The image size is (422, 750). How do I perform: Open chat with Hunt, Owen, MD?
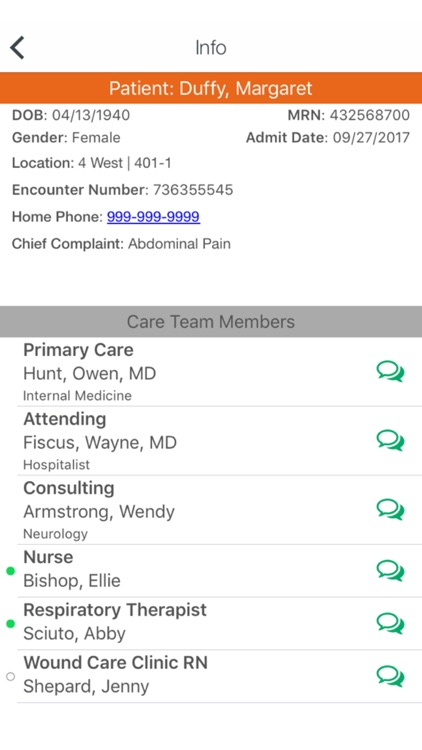pyautogui.click(x=390, y=372)
